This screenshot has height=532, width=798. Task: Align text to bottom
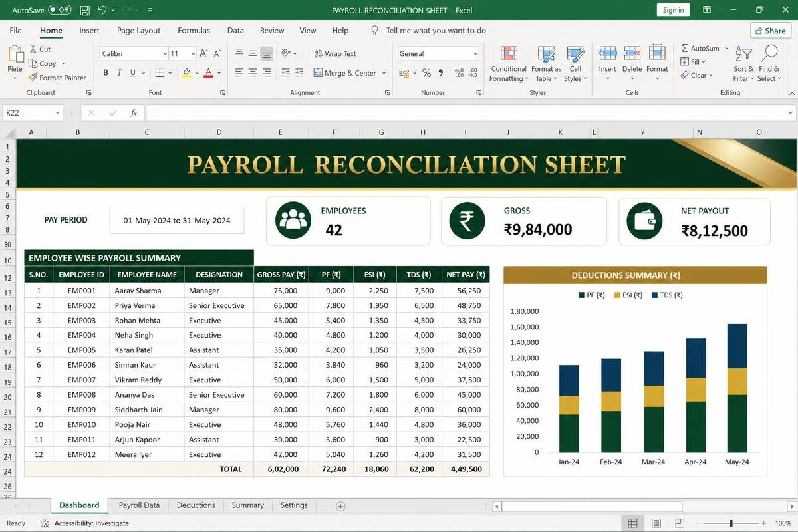(267, 53)
